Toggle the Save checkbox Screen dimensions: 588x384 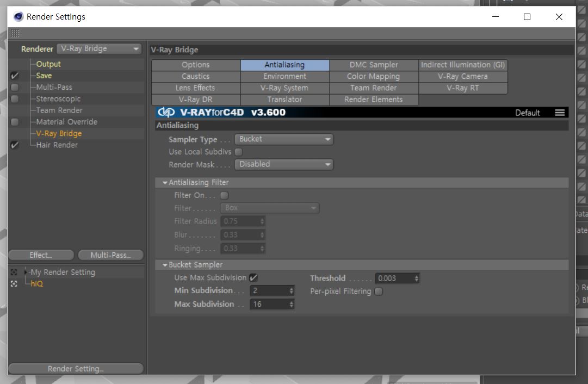click(15, 76)
